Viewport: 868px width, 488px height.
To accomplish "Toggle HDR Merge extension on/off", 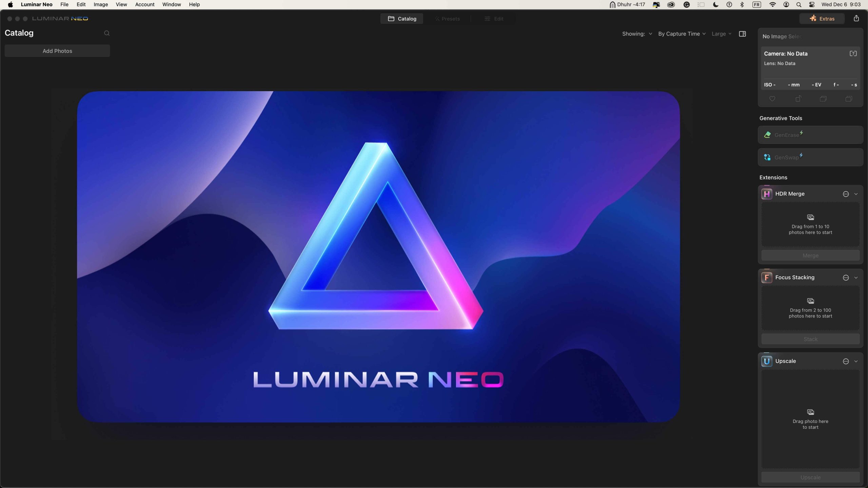I will (846, 194).
